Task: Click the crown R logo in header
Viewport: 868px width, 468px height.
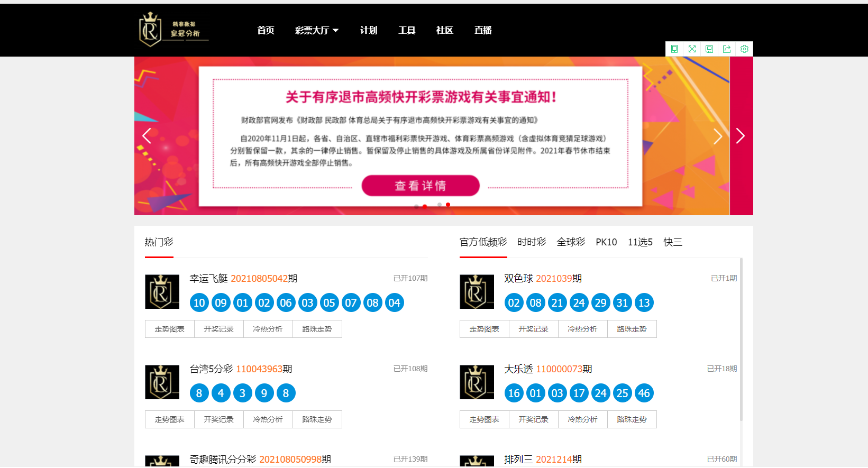Action: (x=173, y=30)
